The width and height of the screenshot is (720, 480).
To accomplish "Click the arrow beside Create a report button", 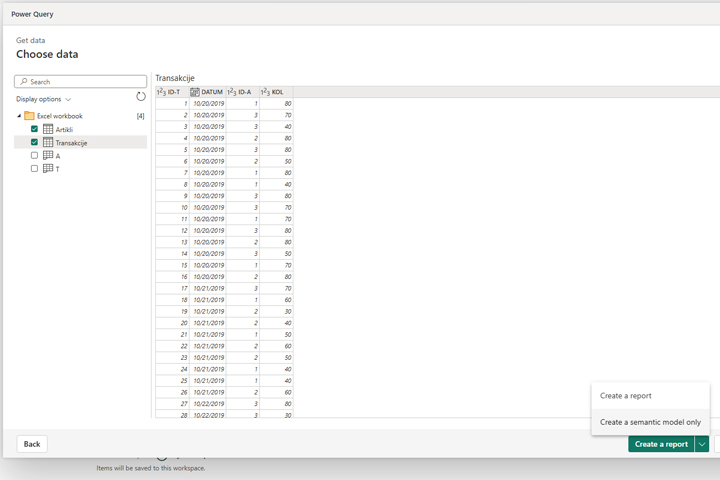I will click(x=702, y=444).
